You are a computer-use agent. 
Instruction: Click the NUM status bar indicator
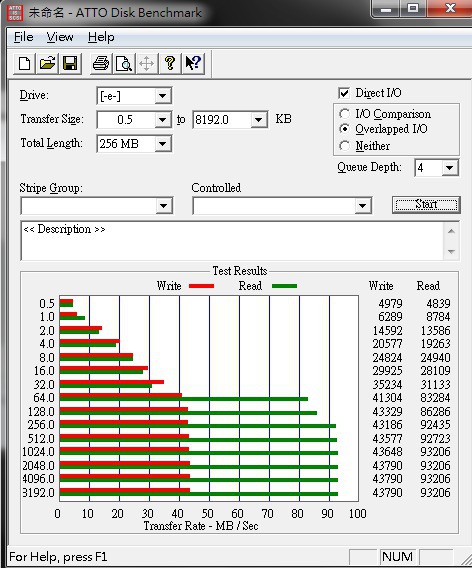click(397, 556)
